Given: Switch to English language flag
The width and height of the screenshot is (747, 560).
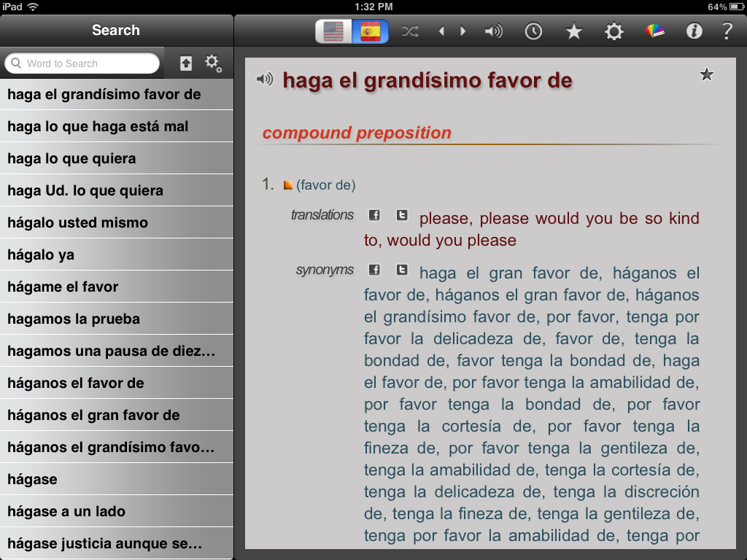Looking at the screenshot, I should click(x=333, y=31).
